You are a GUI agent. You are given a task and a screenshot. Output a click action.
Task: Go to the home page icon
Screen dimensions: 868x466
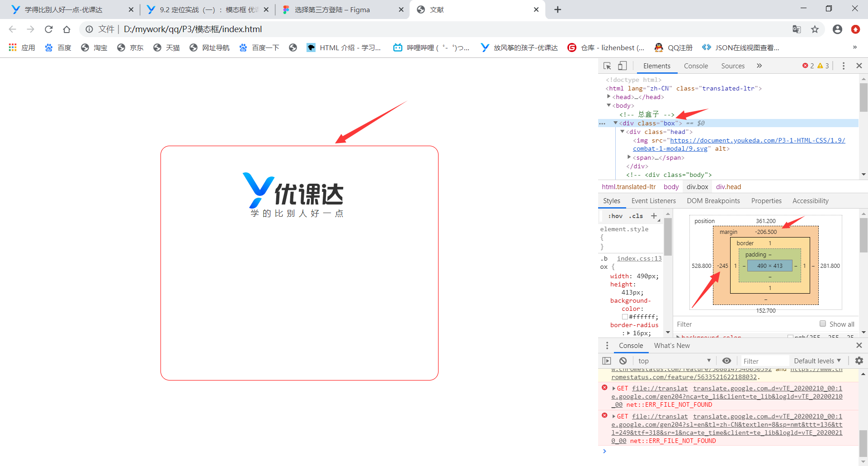[x=66, y=29]
